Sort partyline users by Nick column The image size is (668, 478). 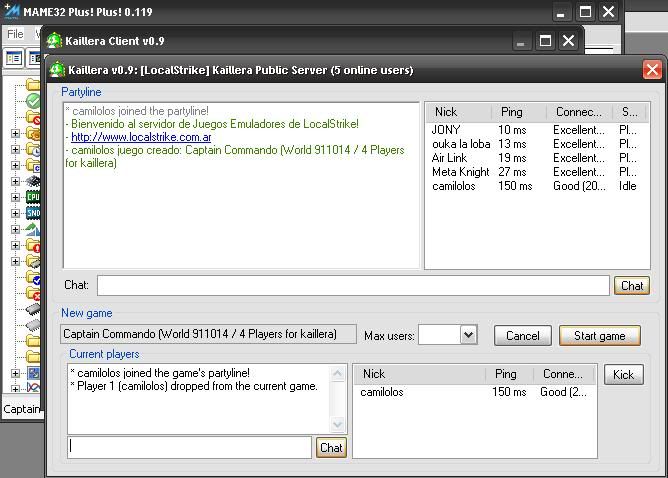coord(458,112)
